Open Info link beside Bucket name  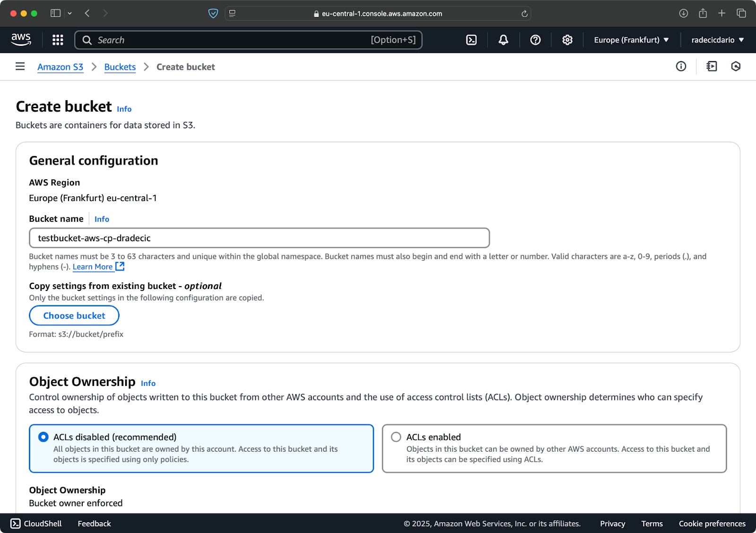102,219
